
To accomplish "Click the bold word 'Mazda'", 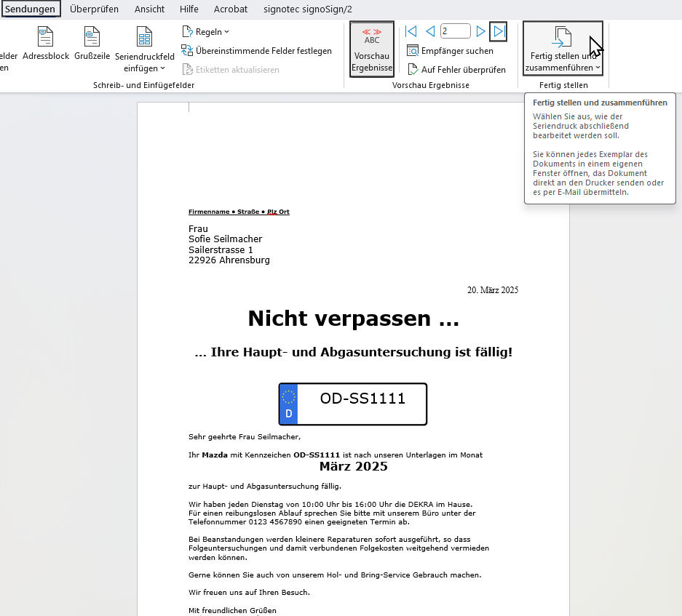I will (215, 455).
